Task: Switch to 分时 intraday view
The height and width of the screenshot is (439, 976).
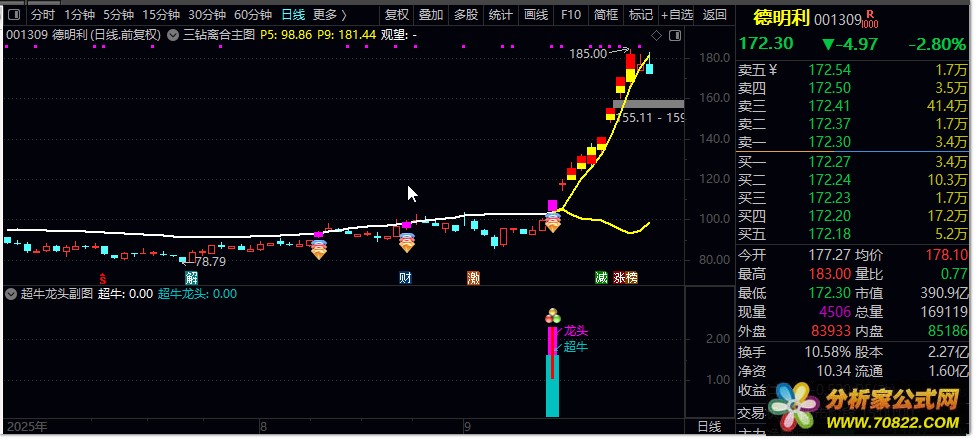Action: 43,14
